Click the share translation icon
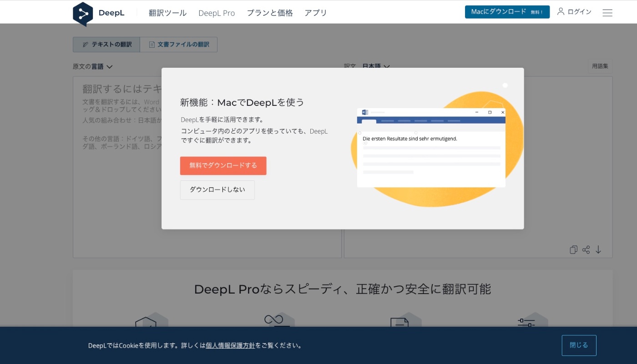 (586, 249)
